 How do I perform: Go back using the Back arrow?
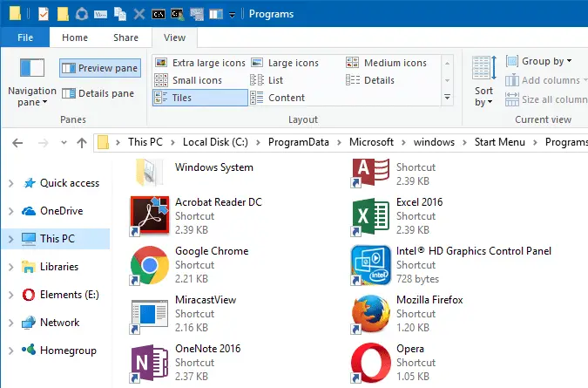click(x=17, y=143)
